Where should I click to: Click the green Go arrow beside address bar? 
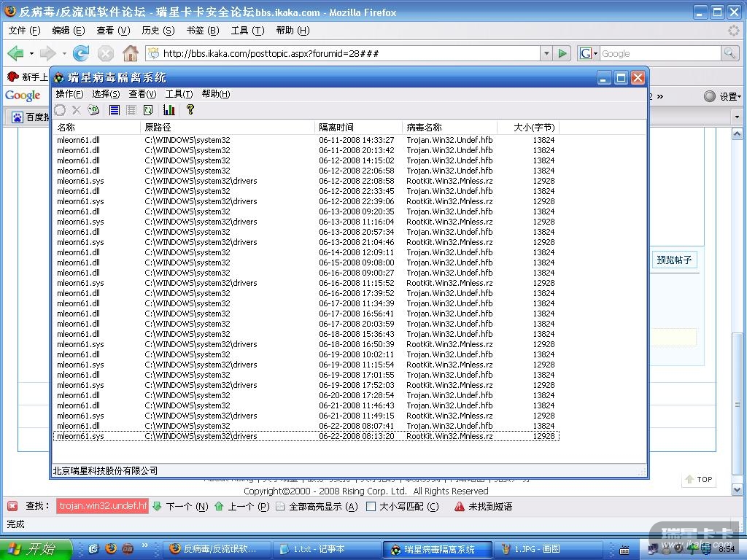click(x=562, y=53)
